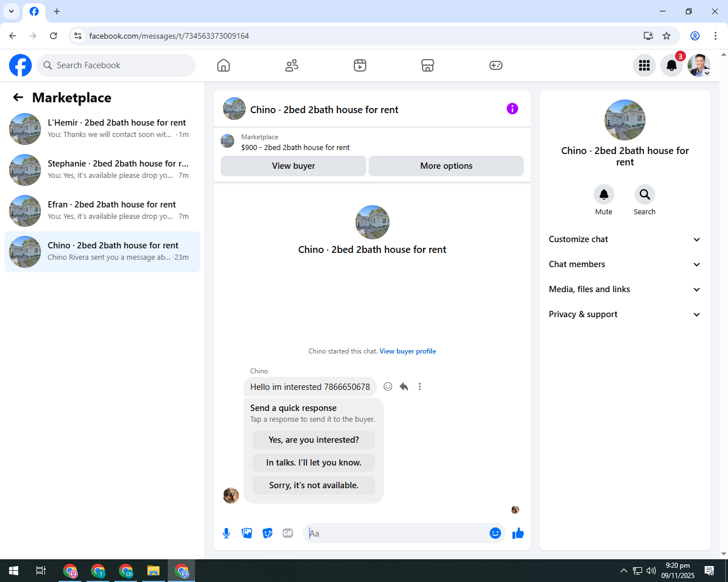Image resolution: width=728 pixels, height=582 pixels.
Task: Click the View buyer button
Action: pyautogui.click(x=293, y=166)
